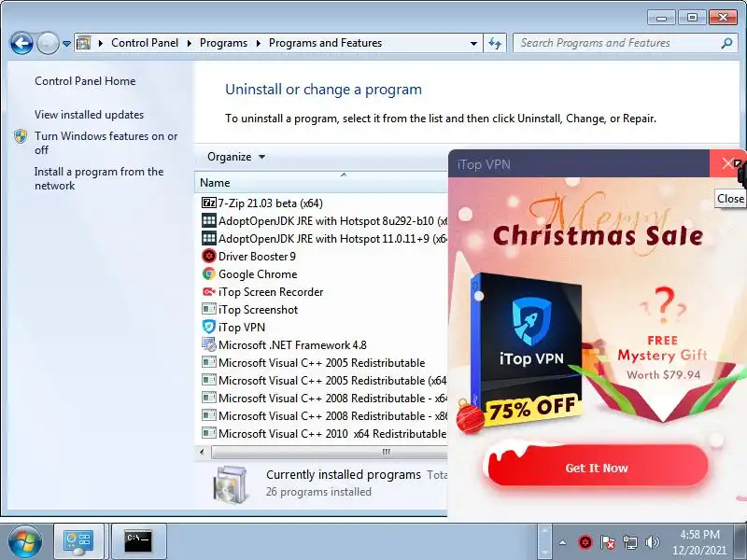Expand arrow before Control Panel breadcrumb
This screenshot has width=747, height=560.
pos(101,43)
